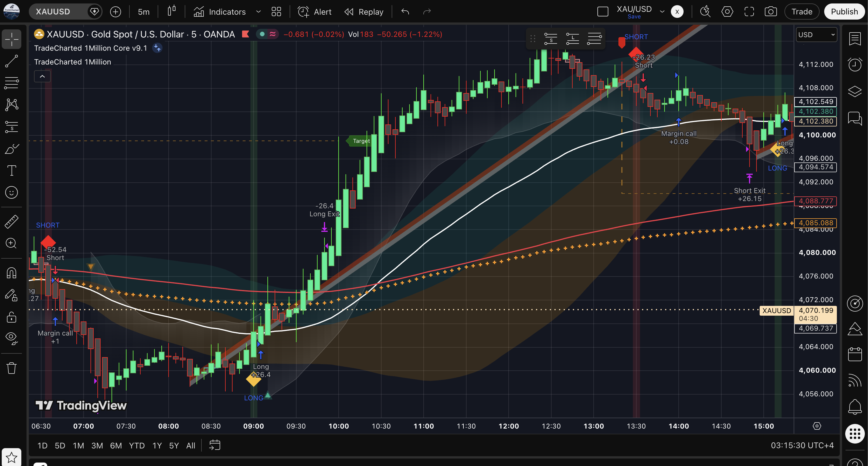Create an Alert
Screen dimensions: 868x466
pyautogui.click(x=315, y=12)
